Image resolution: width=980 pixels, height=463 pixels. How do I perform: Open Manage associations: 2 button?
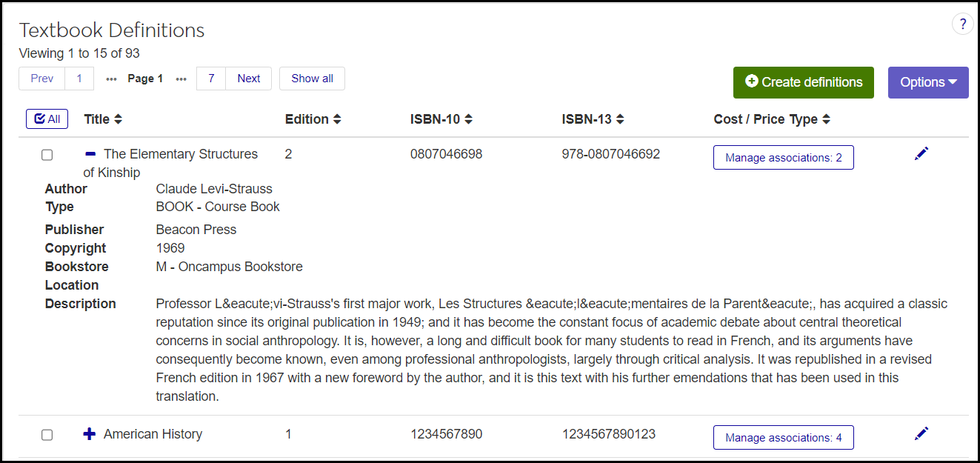[783, 158]
